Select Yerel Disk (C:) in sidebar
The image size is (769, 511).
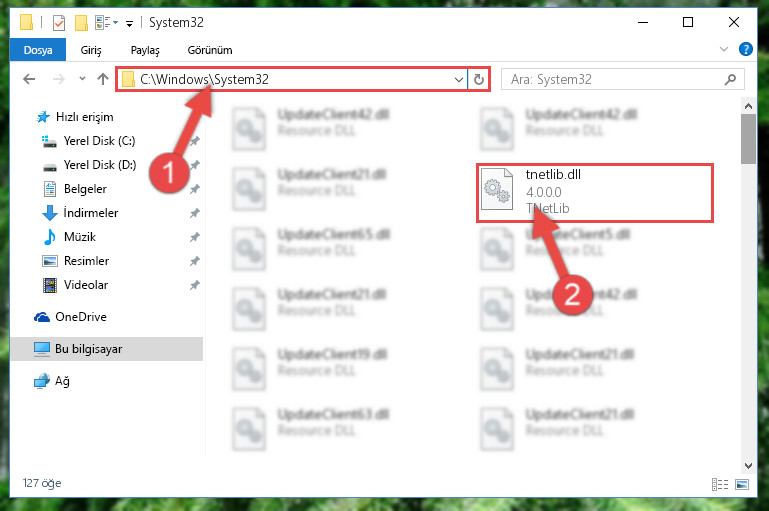pyautogui.click(x=100, y=141)
